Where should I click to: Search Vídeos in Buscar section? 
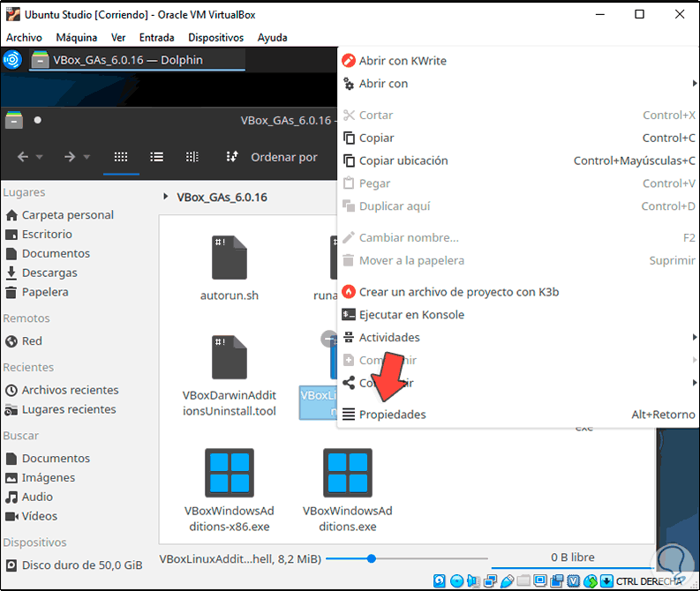[x=31, y=516]
